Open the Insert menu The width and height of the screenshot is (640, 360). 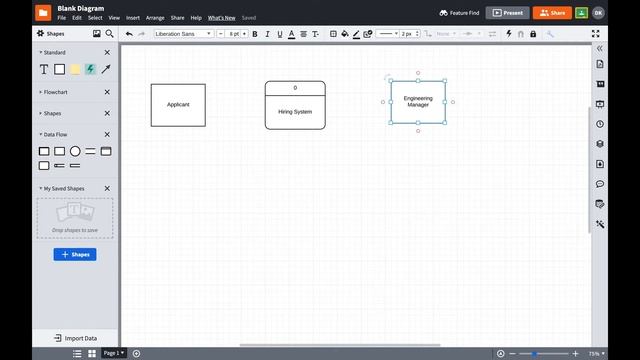[133, 18]
